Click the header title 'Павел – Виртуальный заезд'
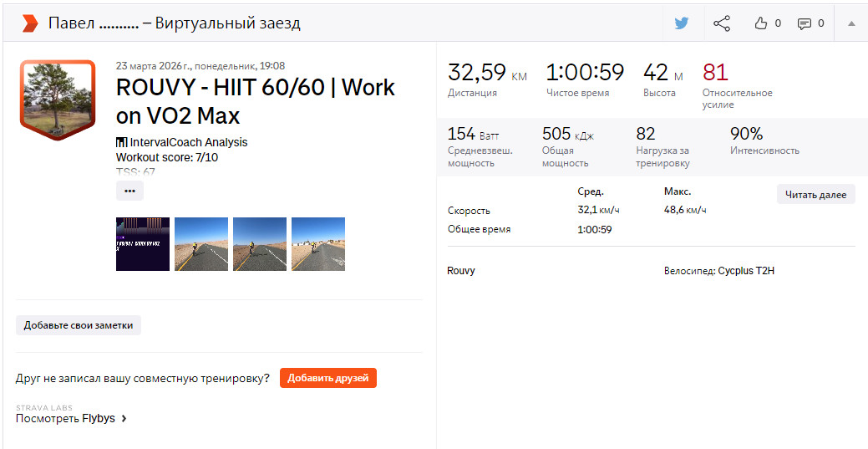The height and width of the screenshot is (449, 868). click(x=175, y=23)
